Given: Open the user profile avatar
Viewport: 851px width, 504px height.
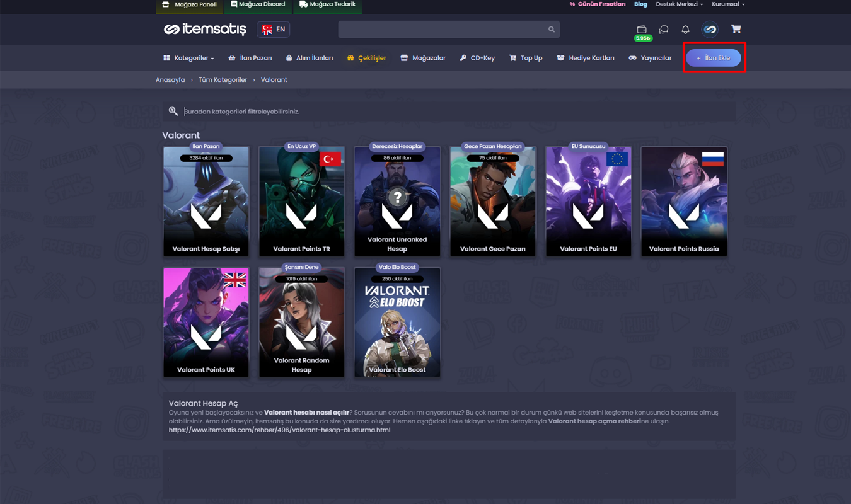Looking at the screenshot, I should pos(710,30).
